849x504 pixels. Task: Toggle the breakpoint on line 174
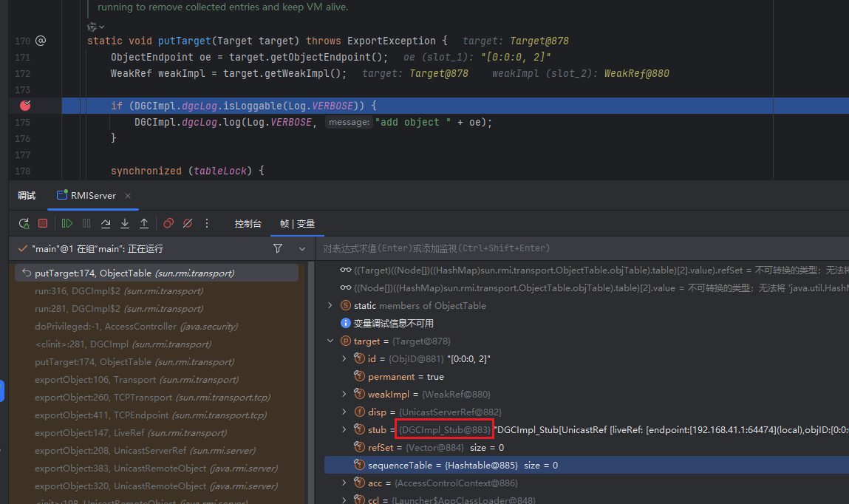pyautogui.click(x=25, y=106)
